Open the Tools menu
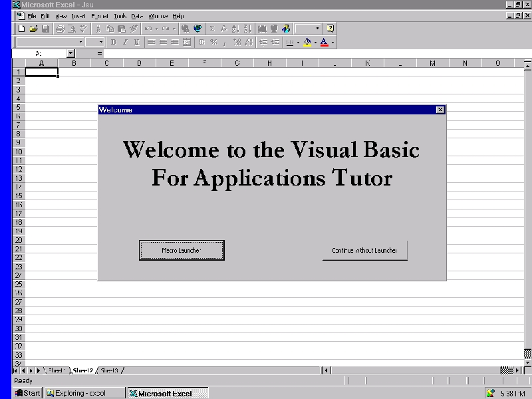This screenshot has width=532, height=399. 120,16
